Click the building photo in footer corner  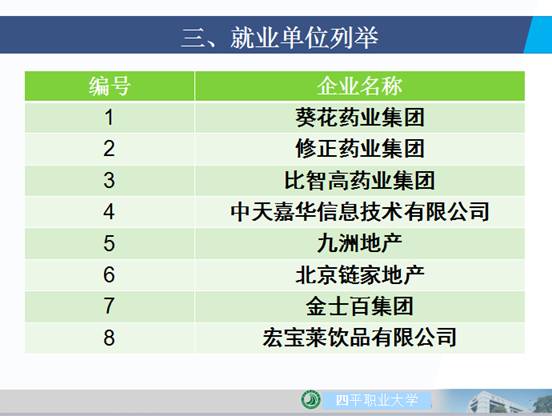(500, 401)
